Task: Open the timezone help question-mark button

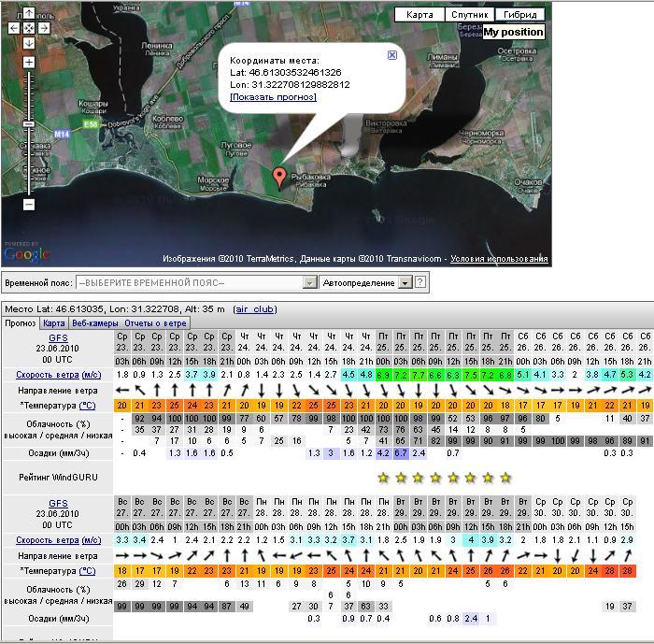Action: point(421,282)
